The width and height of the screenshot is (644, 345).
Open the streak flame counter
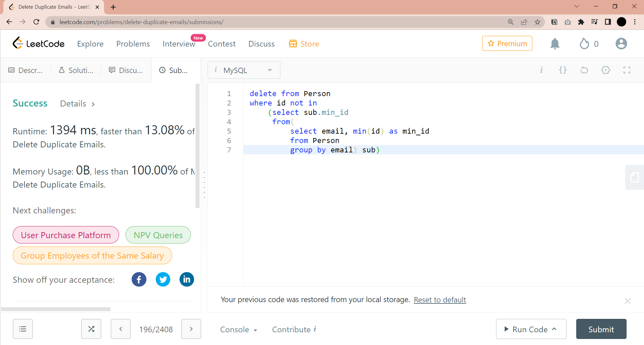(x=589, y=44)
